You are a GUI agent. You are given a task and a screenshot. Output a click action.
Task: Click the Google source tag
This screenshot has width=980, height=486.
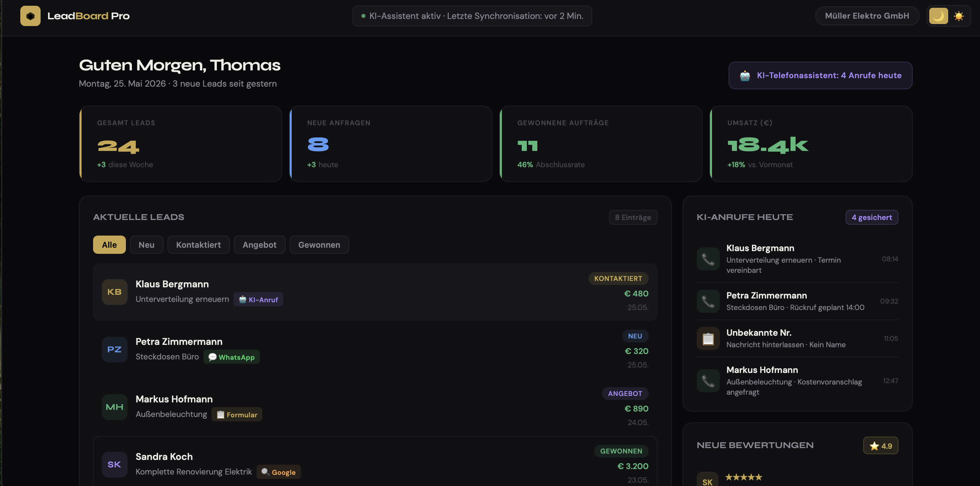point(279,472)
